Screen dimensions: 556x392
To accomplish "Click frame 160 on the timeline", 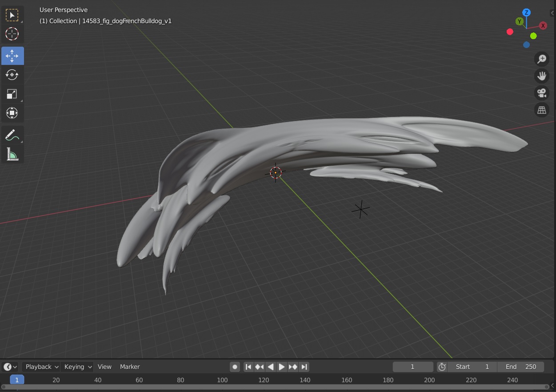I will pyautogui.click(x=347, y=380).
